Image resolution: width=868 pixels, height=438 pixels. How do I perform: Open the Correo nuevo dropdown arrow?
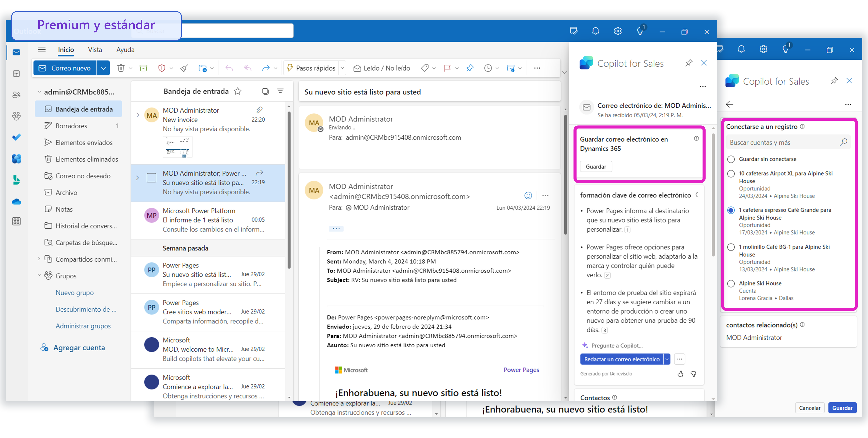tap(103, 68)
